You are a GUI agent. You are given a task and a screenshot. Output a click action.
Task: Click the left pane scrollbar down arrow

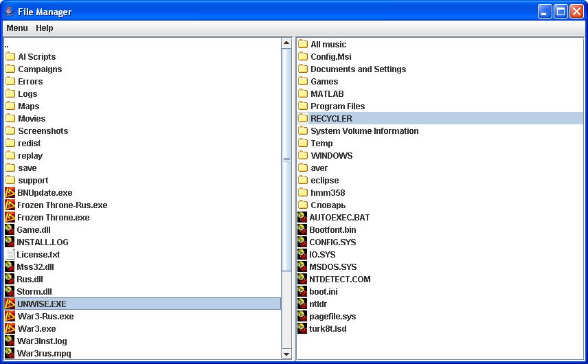point(286,354)
